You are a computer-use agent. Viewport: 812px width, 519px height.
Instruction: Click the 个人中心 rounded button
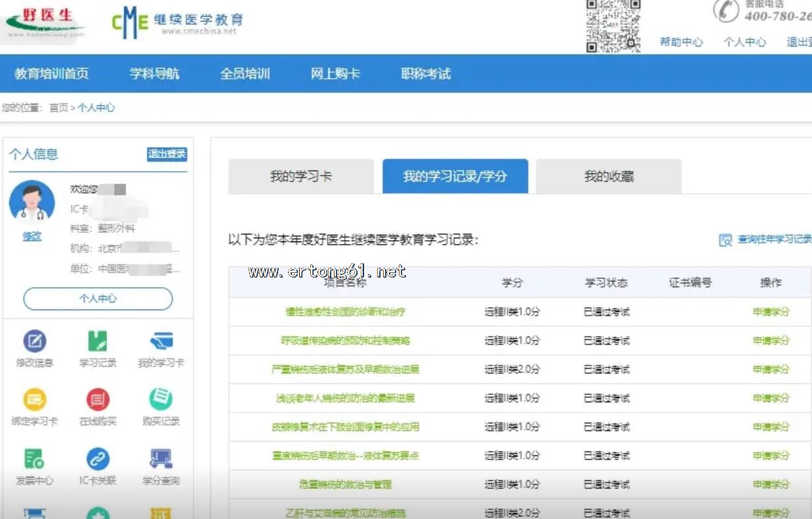(98, 299)
